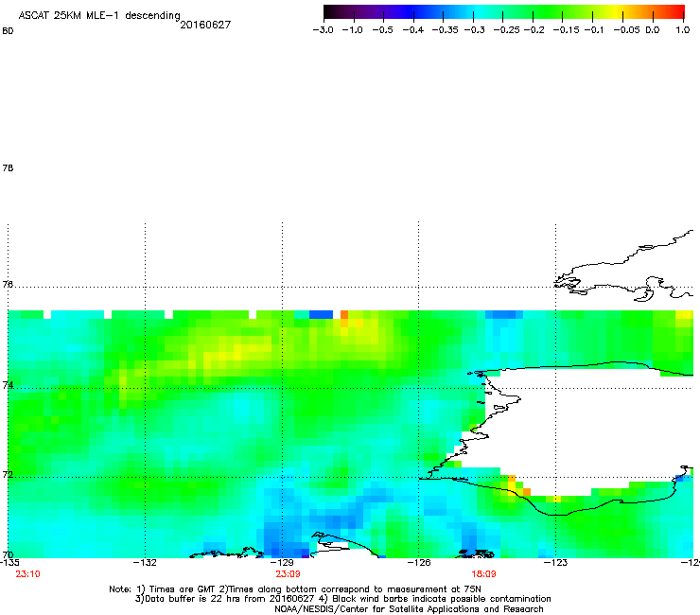Viewport: 700px width, 615px height.
Task: Click the note line starting 'Note: 1) Times are GMT'
Action: coord(295,589)
